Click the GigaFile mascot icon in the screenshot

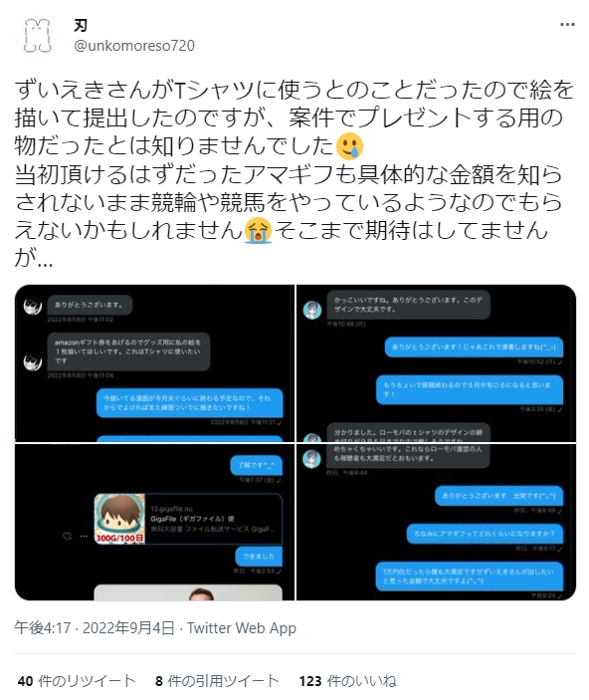point(119,519)
